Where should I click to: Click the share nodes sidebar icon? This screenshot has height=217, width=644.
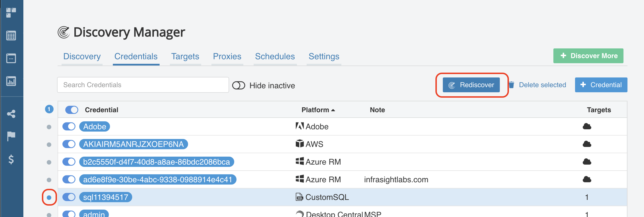click(11, 114)
